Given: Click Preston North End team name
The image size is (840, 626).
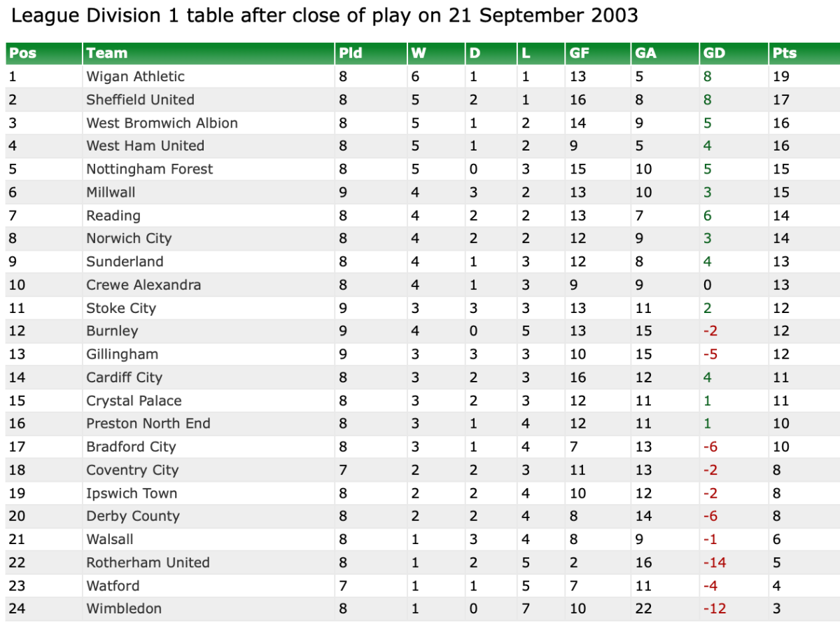Looking at the screenshot, I should pos(148,424).
